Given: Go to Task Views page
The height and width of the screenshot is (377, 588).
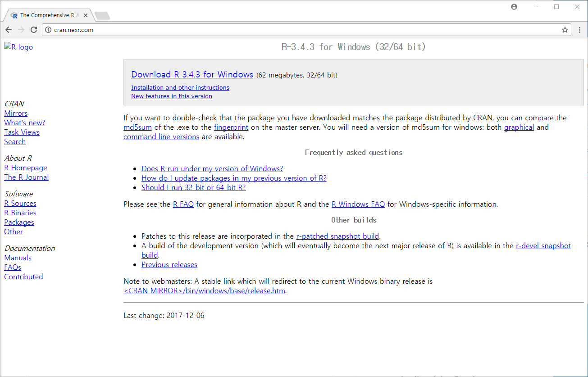Looking at the screenshot, I should 22,132.
